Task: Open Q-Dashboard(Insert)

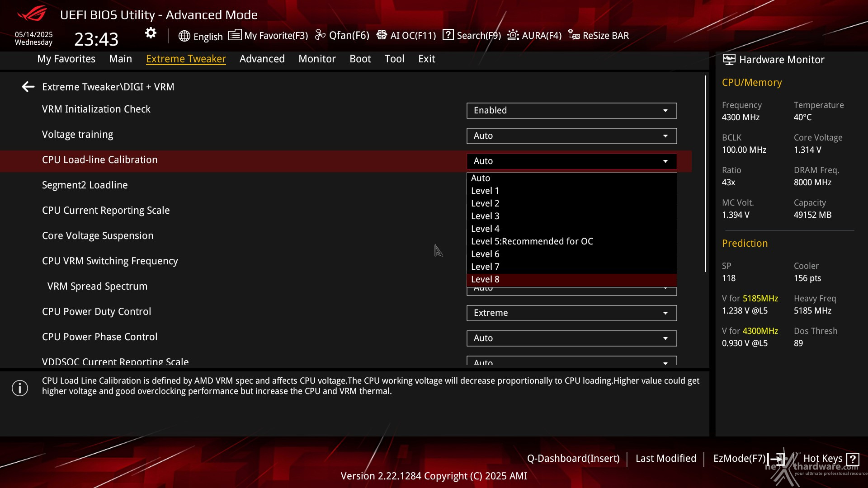Action: [x=573, y=459]
